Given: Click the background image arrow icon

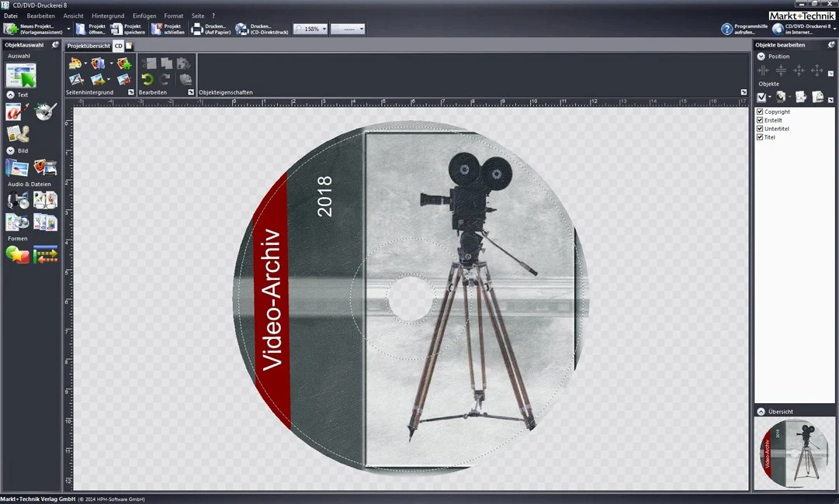Looking at the screenshot, I should 98,80.
